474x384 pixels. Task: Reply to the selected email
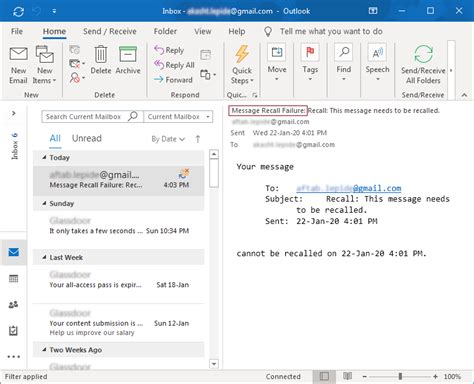click(169, 50)
